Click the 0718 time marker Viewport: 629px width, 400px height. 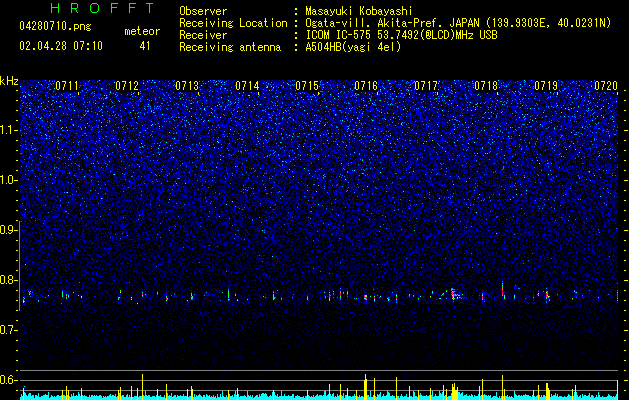click(486, 86)
